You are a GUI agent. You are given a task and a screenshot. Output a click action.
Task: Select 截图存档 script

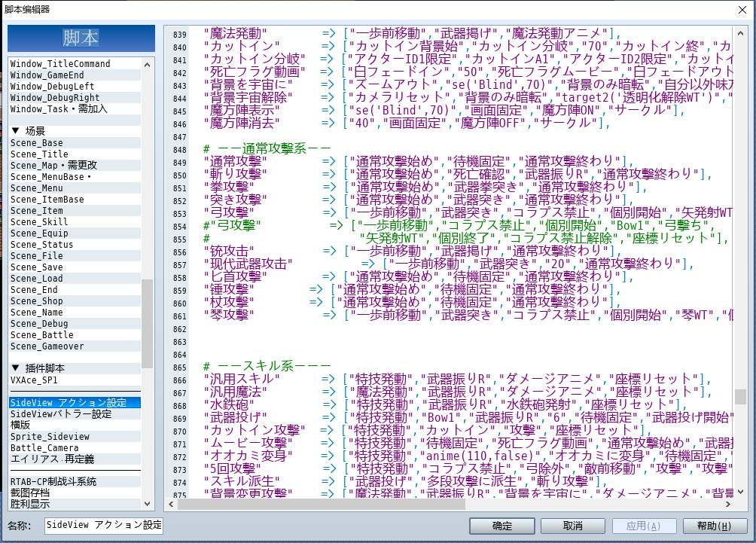(x=75, y=493)
